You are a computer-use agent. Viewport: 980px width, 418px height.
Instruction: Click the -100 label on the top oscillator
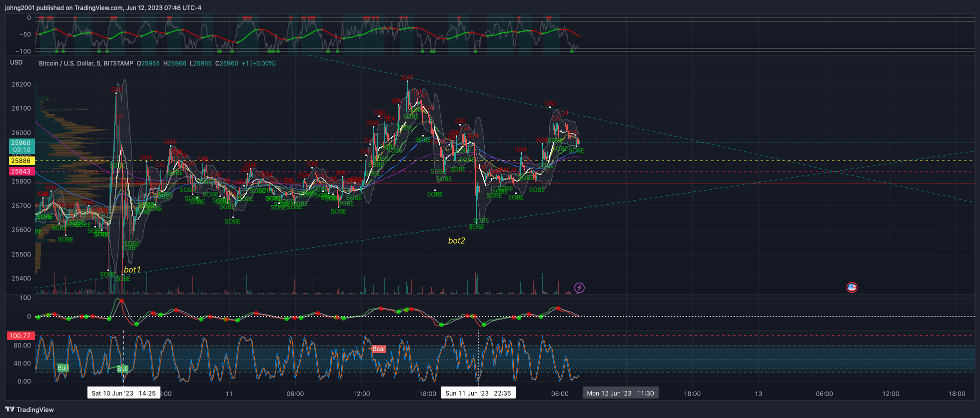pos(23,51)
